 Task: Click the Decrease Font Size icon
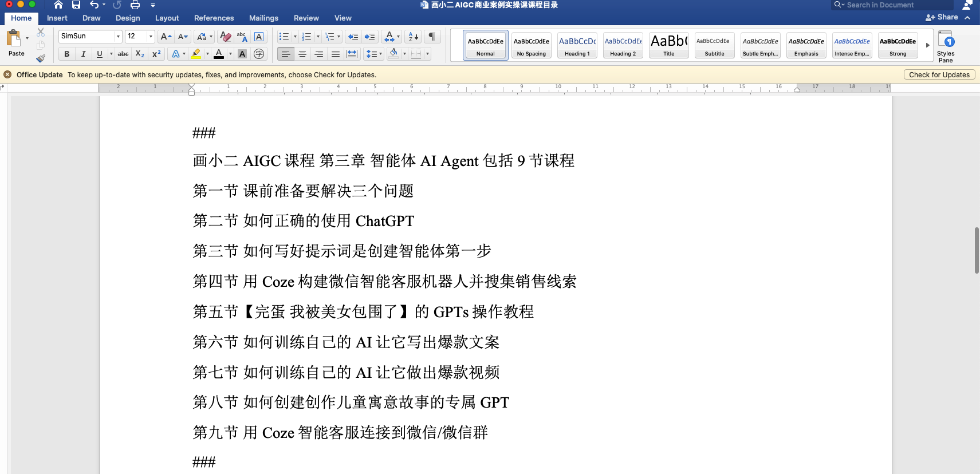pyautogui.click(x=183, y=37)
